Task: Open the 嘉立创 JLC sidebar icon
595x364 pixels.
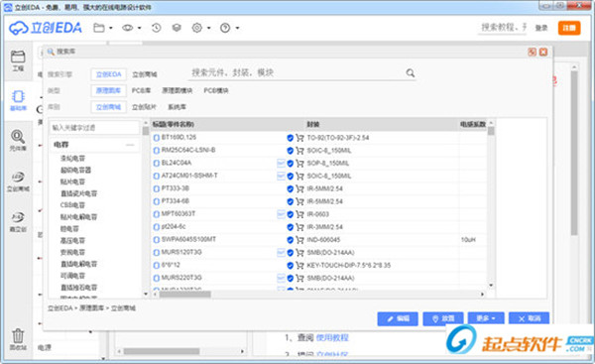Action: tap(18, 221)
